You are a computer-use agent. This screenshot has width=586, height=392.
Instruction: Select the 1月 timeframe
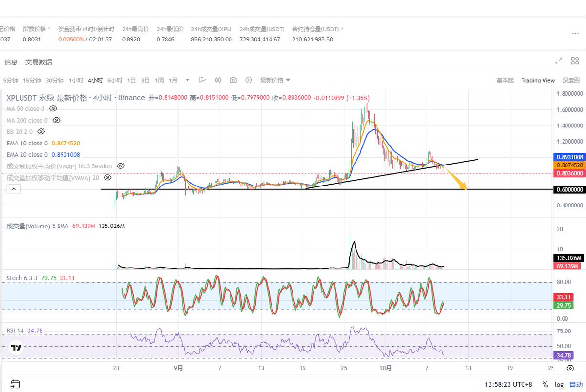(x=173, y=80)
